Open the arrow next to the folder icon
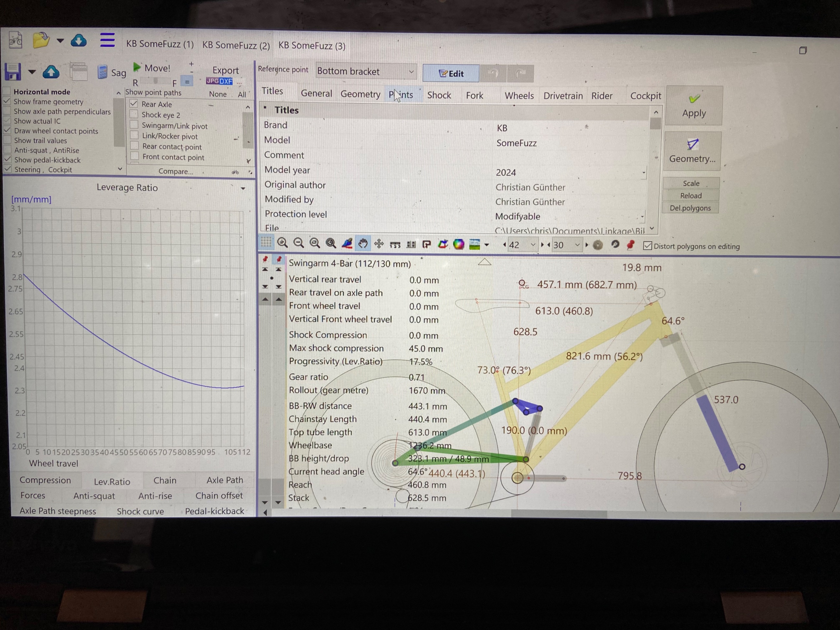 (60, 40)
